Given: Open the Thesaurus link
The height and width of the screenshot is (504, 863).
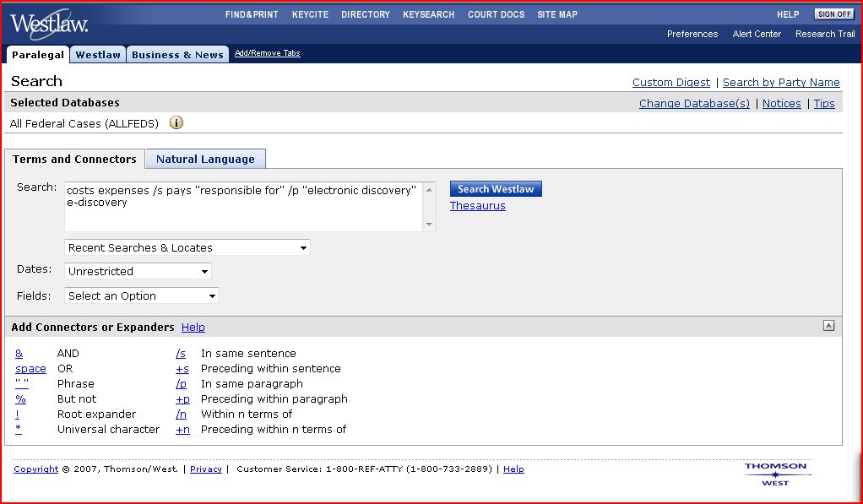Looking at the screenshot, I should [477, 206].
